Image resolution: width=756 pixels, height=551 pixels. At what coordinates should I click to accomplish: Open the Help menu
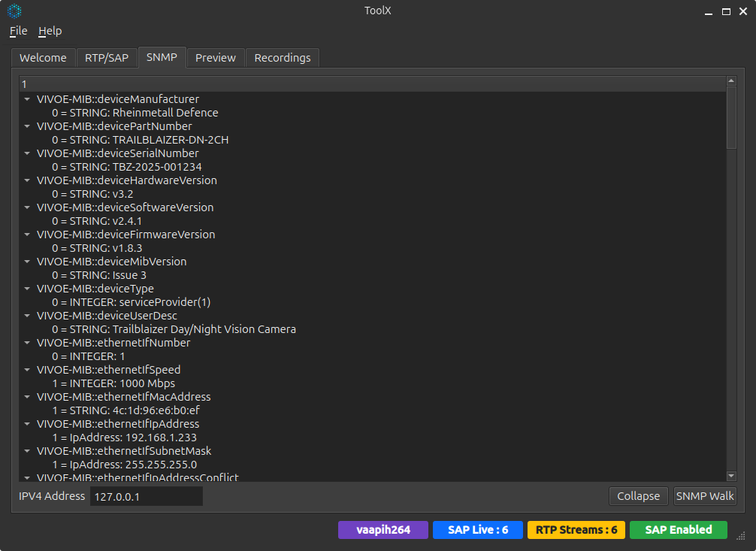[x=50, y=31]
